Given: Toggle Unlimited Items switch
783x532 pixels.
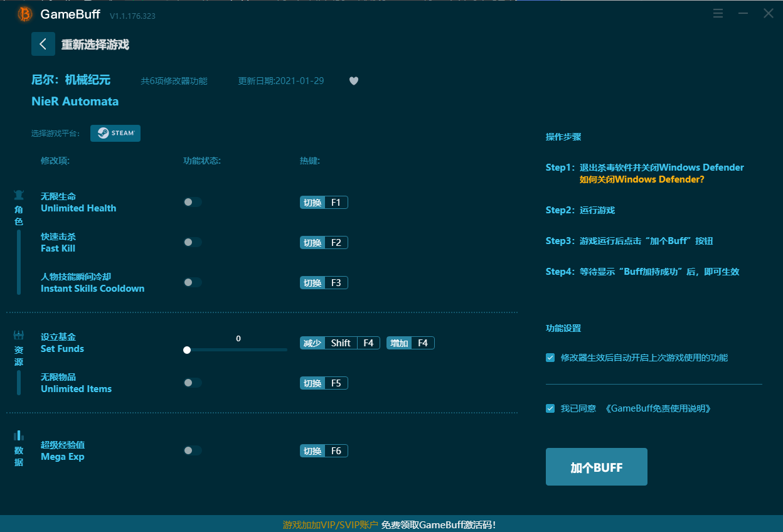Looking at the screenshot, I should [x=192, y=383].
